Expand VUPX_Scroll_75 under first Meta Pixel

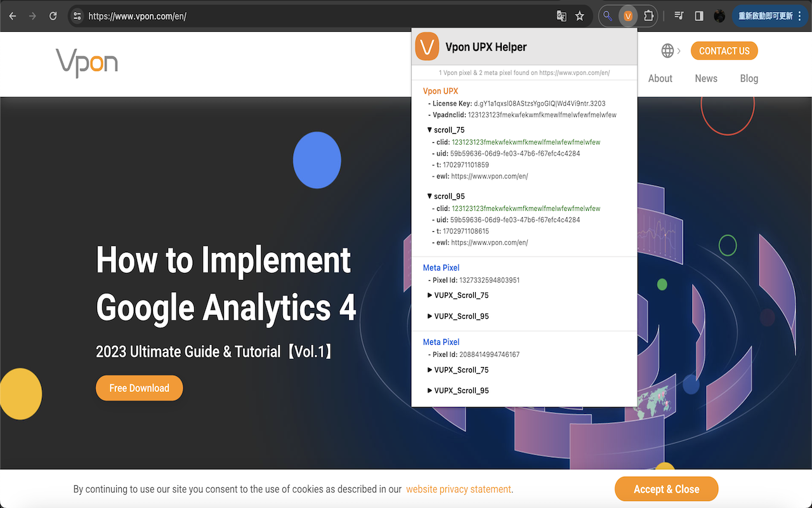click(430, 295)
